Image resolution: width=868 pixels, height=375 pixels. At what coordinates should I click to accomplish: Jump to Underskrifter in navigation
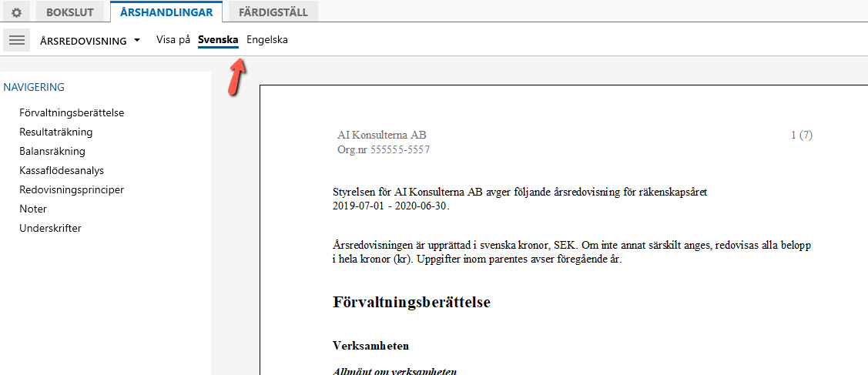tap(50, 228)
